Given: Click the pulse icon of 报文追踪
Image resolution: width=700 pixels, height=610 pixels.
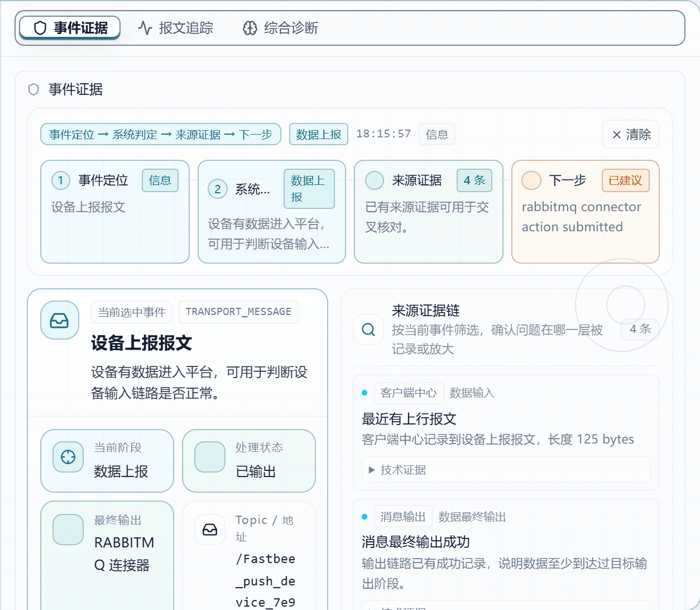Looking at the screenshot, I should point(145,28).
